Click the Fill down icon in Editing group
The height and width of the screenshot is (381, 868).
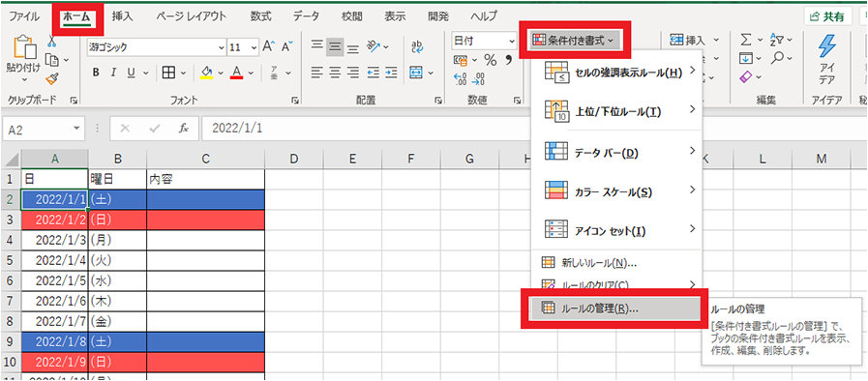746,59
